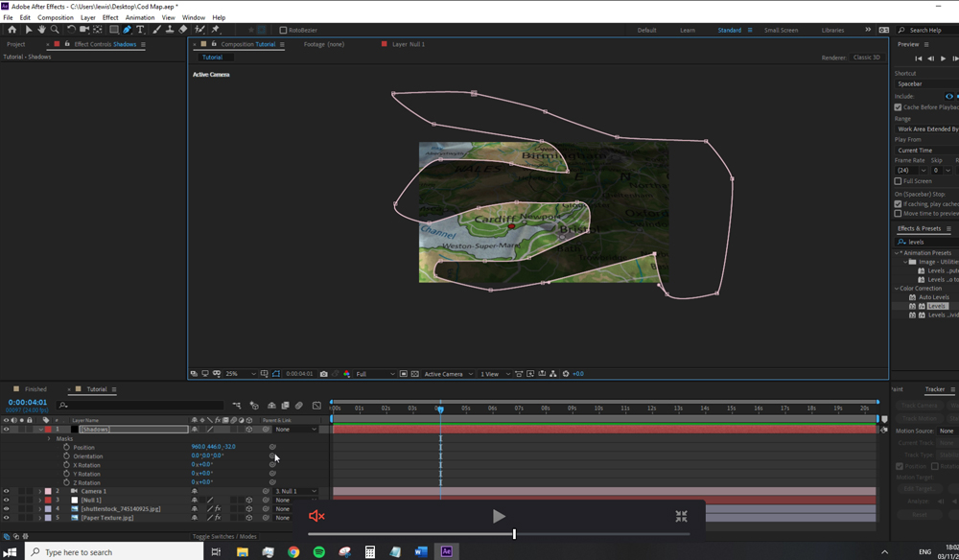Enable the Full Screen checkbox
Viewport: 959px width, 560px height.
[x=898, y=181]
